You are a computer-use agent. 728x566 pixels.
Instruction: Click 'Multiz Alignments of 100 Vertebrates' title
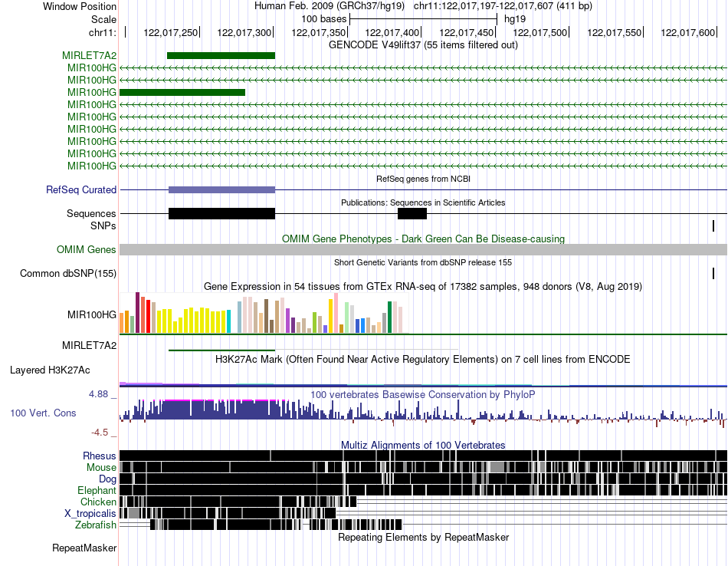[x=423, y=445]
